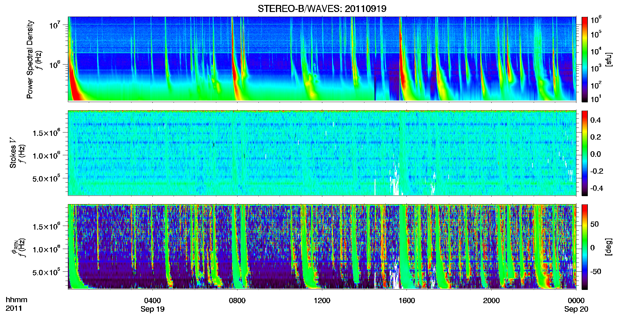Click the top panel 10^6 frequency tick label
The width and height of the screenshot is (644, 332).
[x=55, y=65]
